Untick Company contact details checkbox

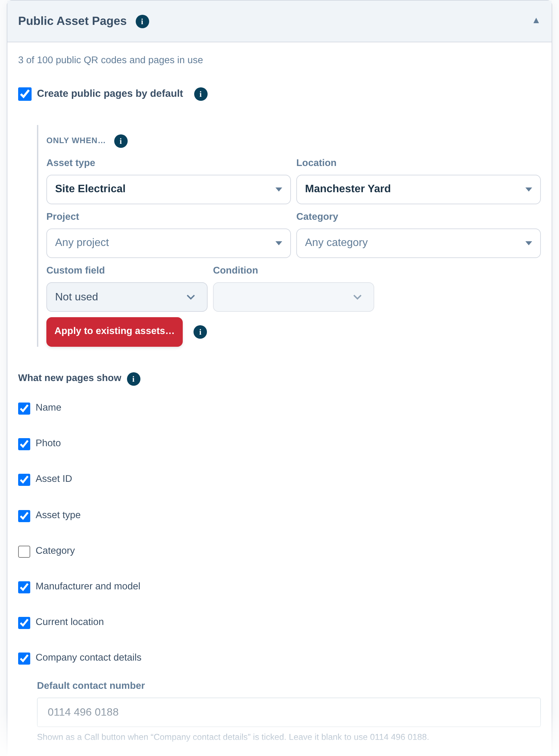coord(24,658)
